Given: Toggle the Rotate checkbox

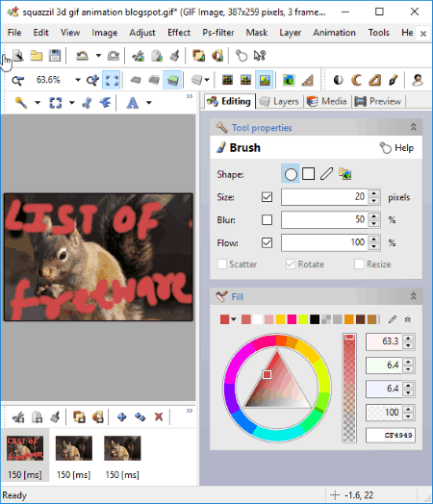Looking at the screenshot, I should 291,265.
